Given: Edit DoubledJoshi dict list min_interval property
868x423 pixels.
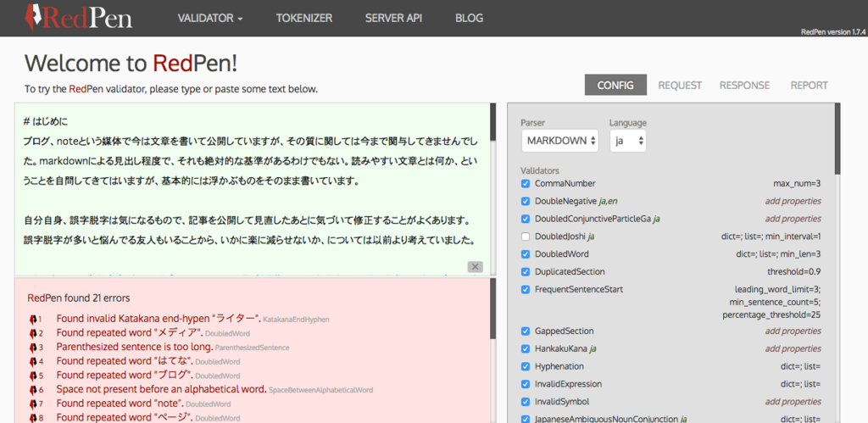Looking at the screenshot, I should [x=773, y=237].
